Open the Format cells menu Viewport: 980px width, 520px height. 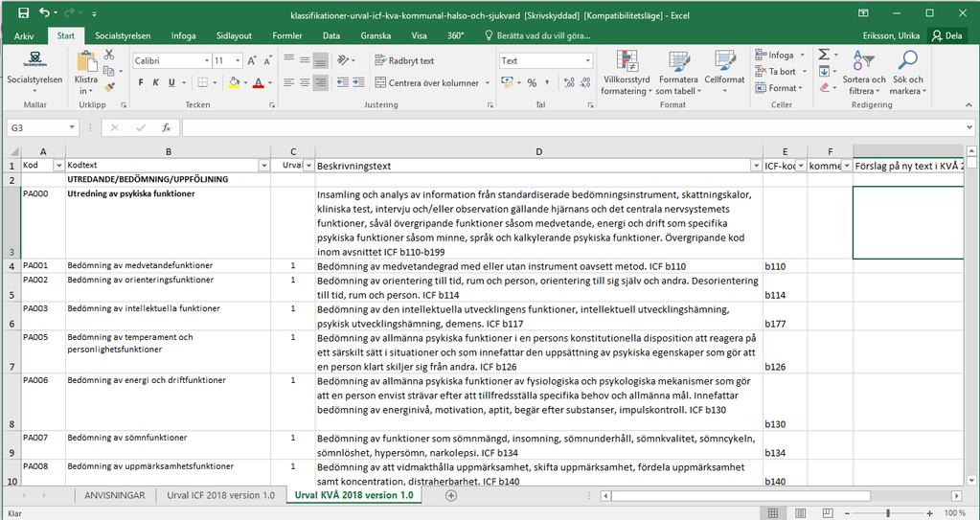(x=778, y=88)
